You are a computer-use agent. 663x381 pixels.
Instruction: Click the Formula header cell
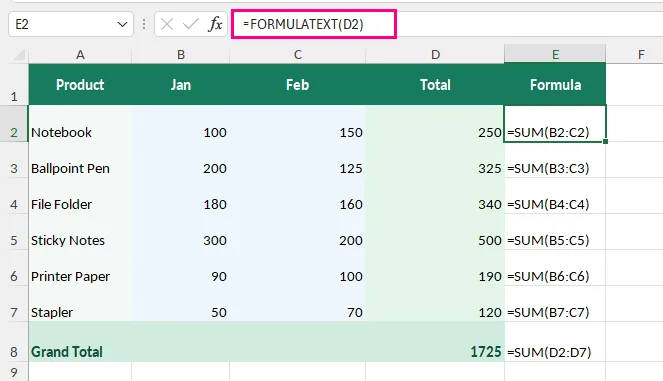coord(555,84)
